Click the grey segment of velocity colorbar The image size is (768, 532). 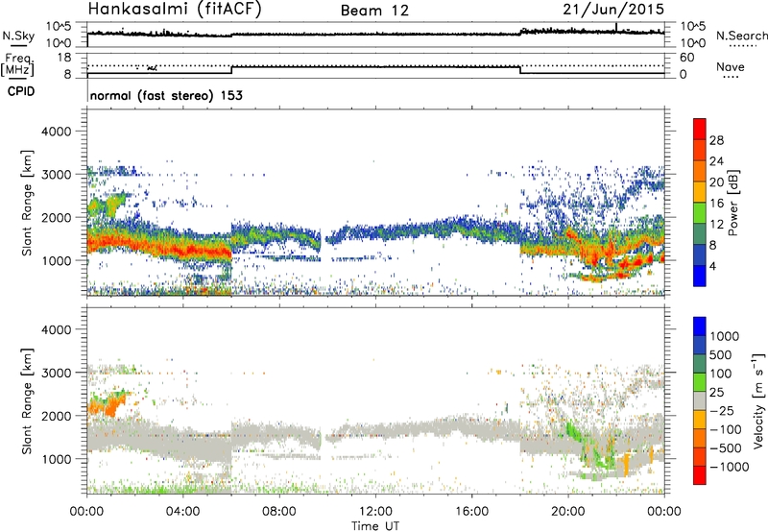coord(700,400)
